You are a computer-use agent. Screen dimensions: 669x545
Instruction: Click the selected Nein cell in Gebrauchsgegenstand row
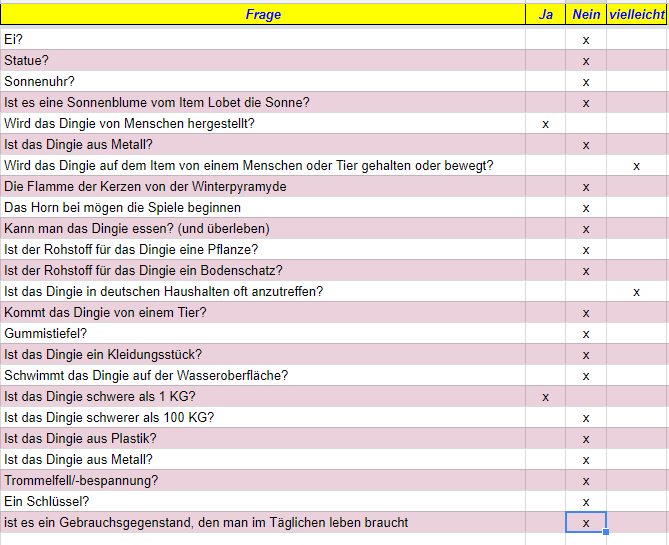click(x=586, y=523)
